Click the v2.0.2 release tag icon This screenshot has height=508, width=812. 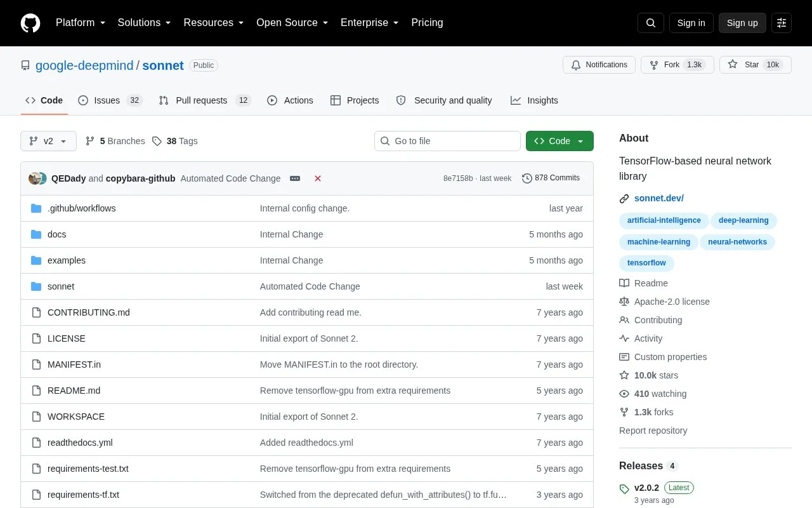click(624, 488)
